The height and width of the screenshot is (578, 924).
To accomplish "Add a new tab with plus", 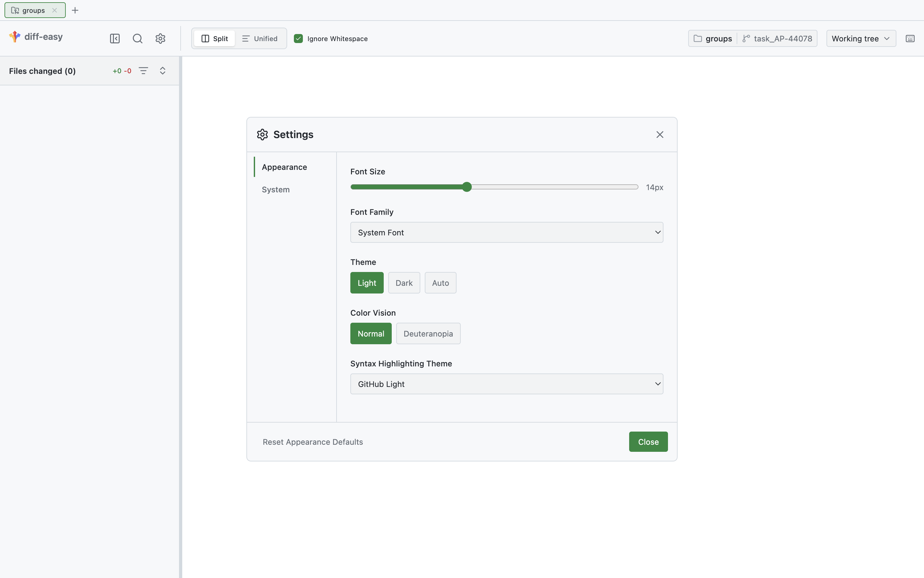I will click(x=75, y=10).
